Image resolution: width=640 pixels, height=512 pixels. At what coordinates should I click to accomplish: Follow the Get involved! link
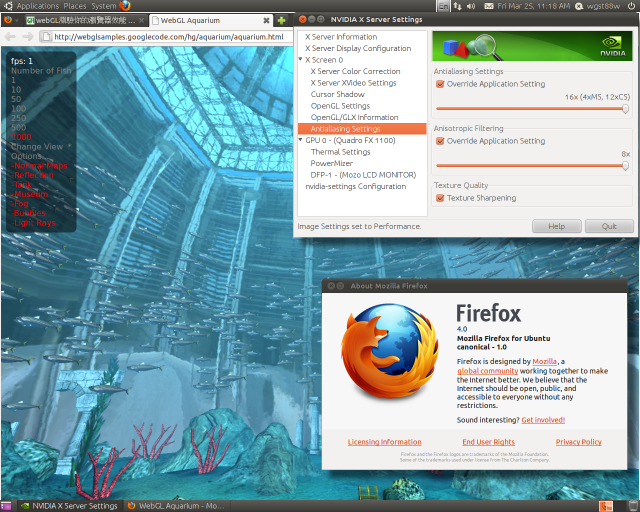click(543, 420)
